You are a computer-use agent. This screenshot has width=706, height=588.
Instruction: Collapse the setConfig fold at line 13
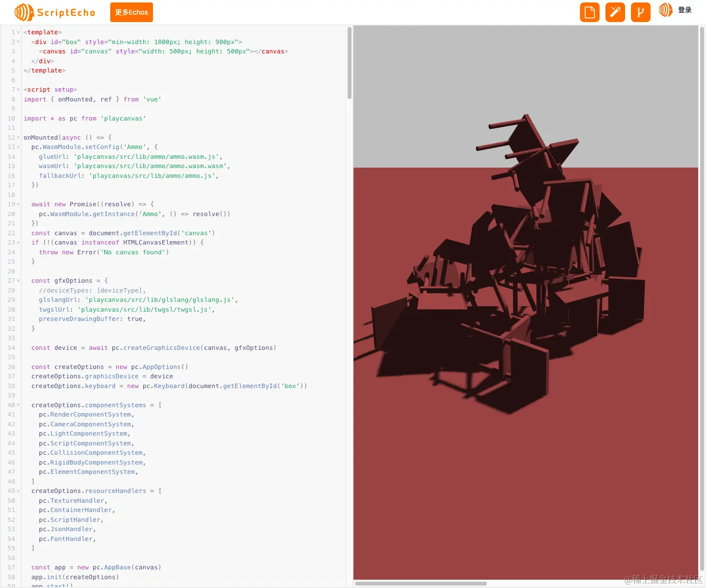[18, 147]
